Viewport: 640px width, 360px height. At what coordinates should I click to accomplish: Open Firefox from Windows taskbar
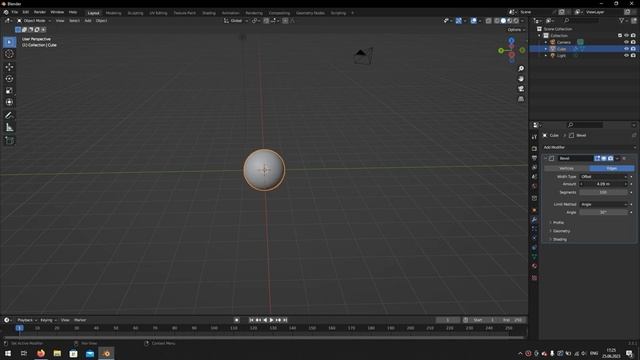point(41,353)
